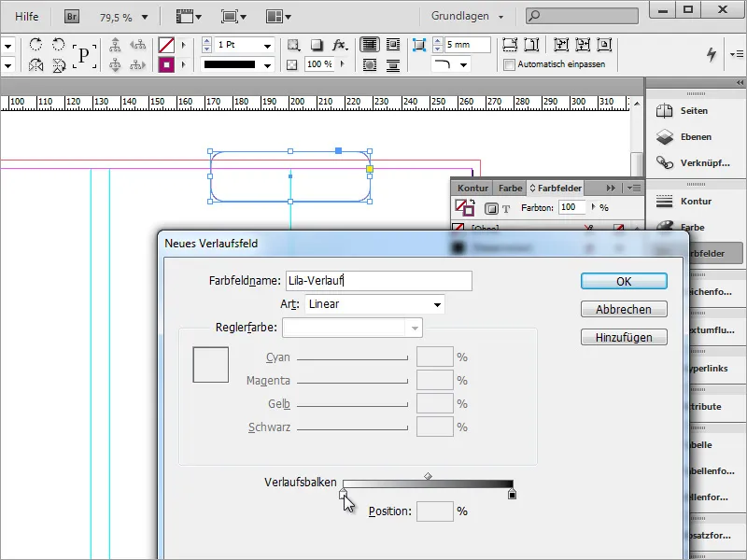Open the Grundlagen workspace switcher

pyautogui.click(x=467, y=16)
